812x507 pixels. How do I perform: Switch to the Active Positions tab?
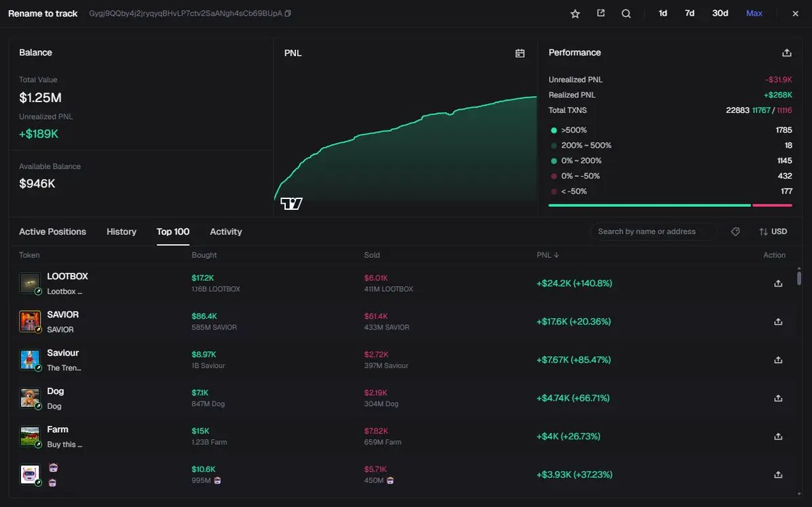tap(52, 232)
